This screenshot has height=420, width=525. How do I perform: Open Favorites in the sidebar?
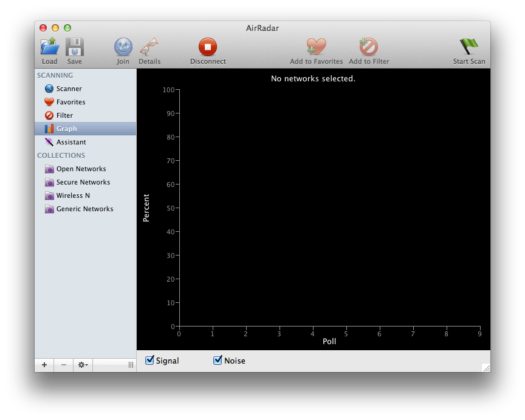pyautogui.click(x=70, y=102)
